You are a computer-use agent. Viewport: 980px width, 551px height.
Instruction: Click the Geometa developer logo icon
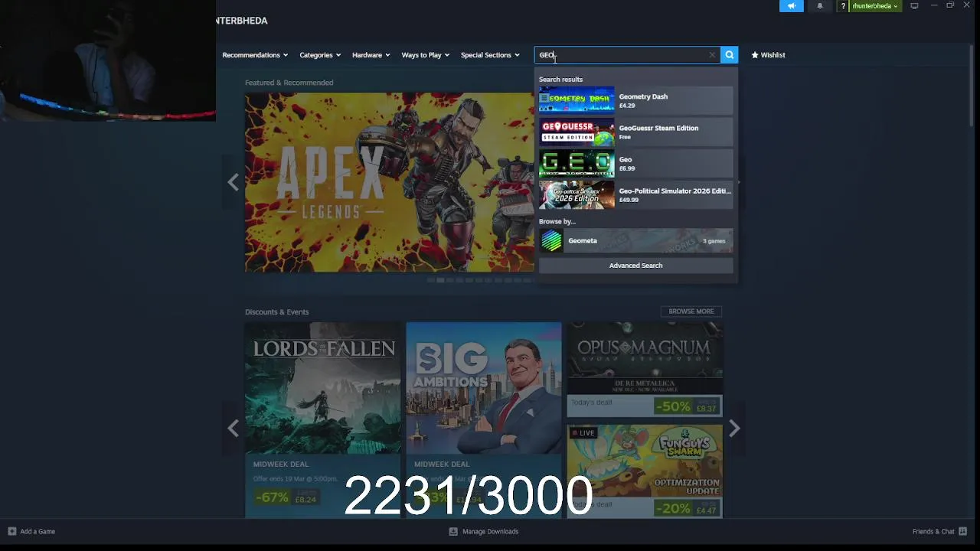coord(551,241)
